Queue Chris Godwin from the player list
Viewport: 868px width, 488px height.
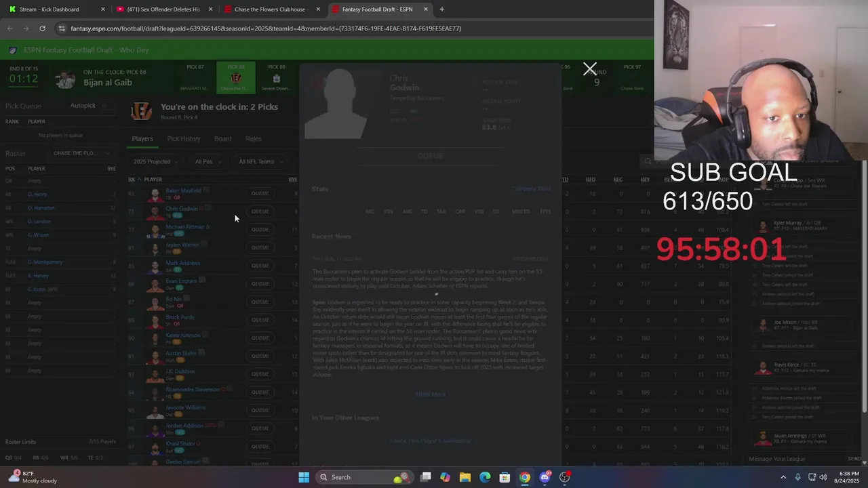coord(260,211)
